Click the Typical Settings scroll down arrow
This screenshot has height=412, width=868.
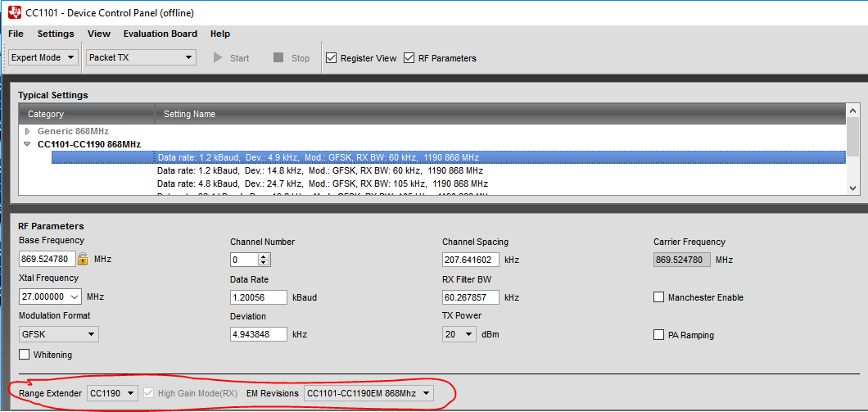853,188
